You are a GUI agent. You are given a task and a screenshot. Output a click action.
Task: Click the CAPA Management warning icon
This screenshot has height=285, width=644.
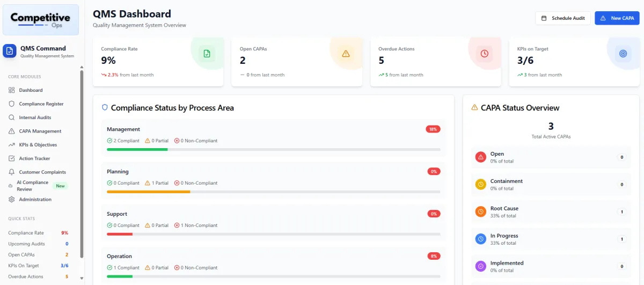(12, 131)
